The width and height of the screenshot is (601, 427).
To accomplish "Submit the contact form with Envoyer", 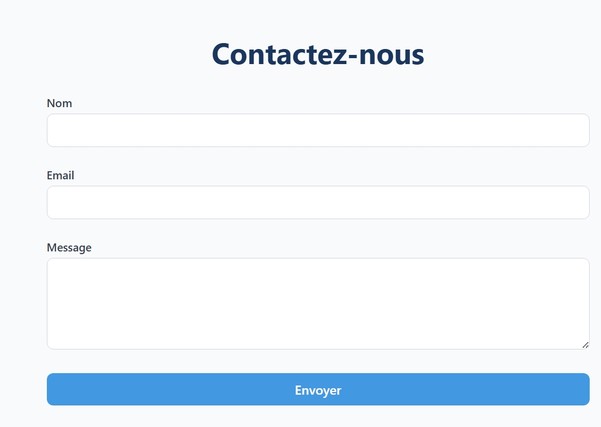I will [x=317, y=390].
